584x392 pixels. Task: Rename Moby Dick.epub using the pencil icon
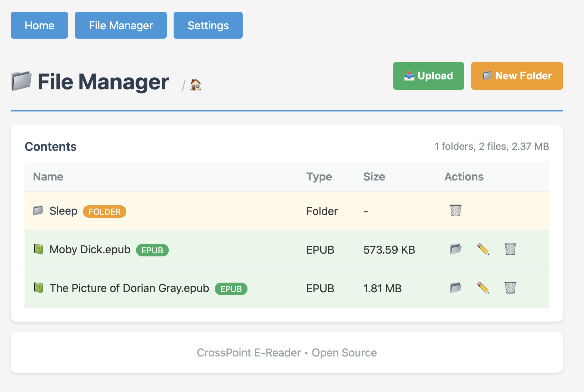[x=483, y=249]
